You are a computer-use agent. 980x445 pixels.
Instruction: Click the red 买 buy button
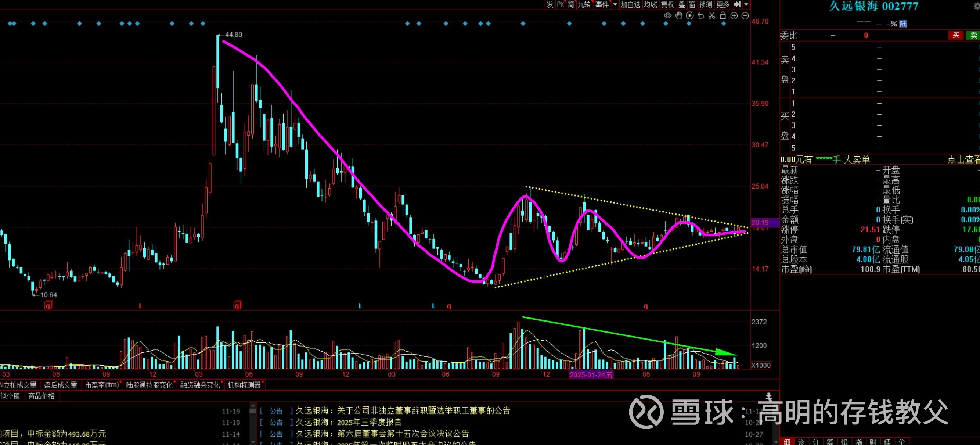[956, 35]
